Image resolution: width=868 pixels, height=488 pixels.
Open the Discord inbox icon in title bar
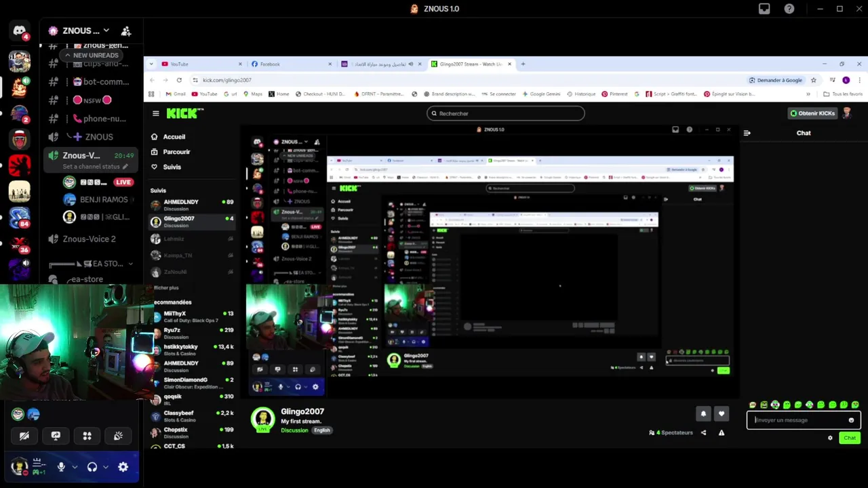point(764,9)
